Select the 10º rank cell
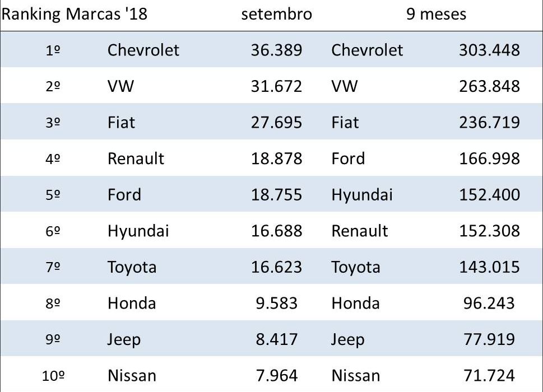Viewport: 543px width, 392px height. tap(53, 376)
